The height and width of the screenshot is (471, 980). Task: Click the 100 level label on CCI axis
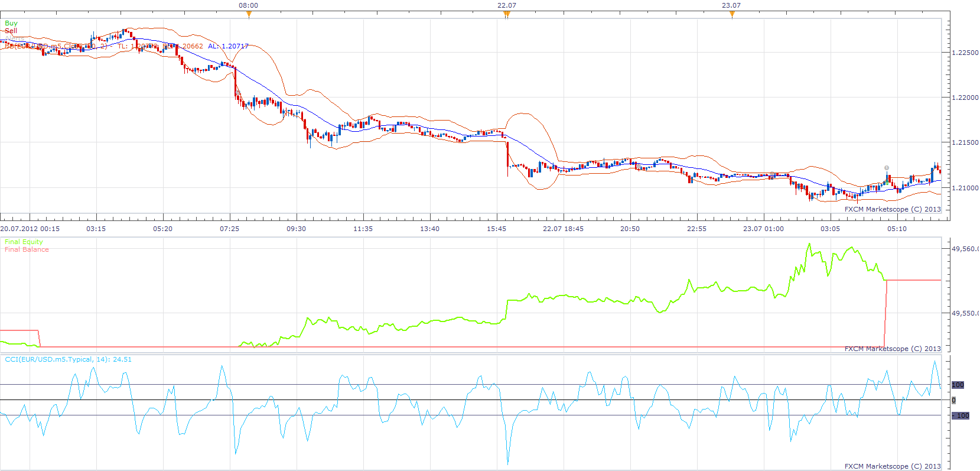tap(958, 385)
